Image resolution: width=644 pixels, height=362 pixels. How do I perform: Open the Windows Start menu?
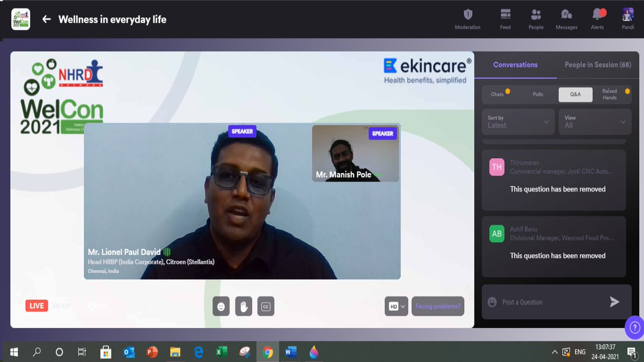14,352
